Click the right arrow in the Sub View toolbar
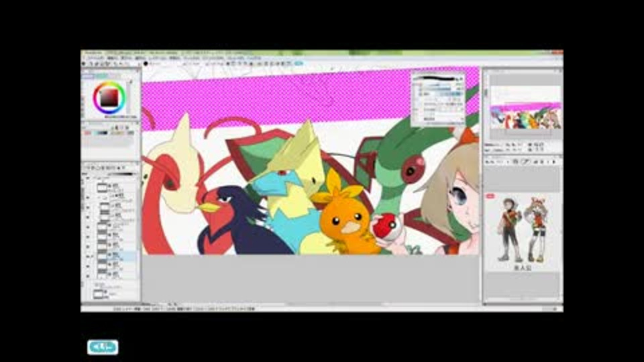Viewport: 644px width, 362px height. (x=553, y=162)
